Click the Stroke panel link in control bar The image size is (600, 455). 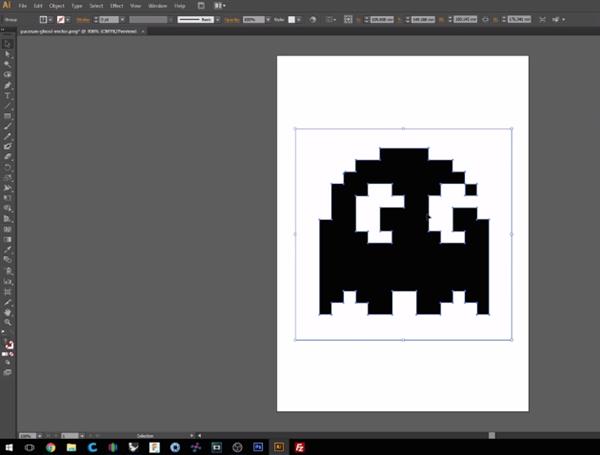click(x=83, y=20)
